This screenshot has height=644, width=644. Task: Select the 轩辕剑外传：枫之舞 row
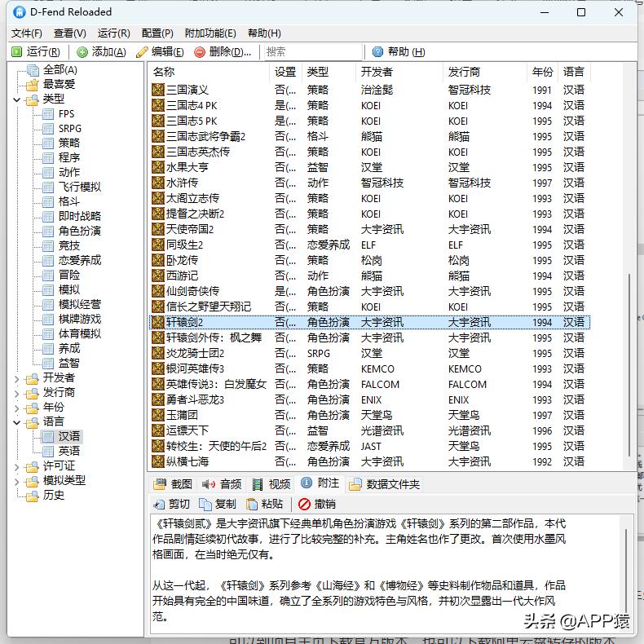[369, 337]
